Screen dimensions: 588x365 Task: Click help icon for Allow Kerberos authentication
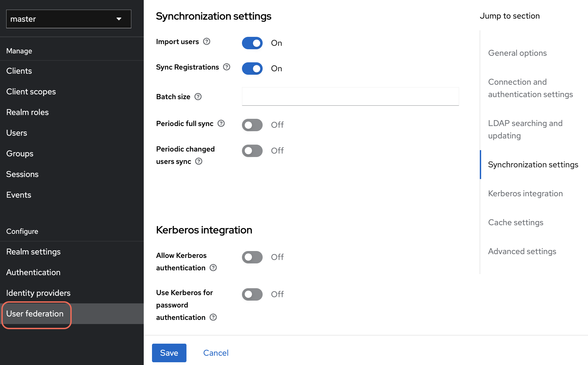pos(213,268)
